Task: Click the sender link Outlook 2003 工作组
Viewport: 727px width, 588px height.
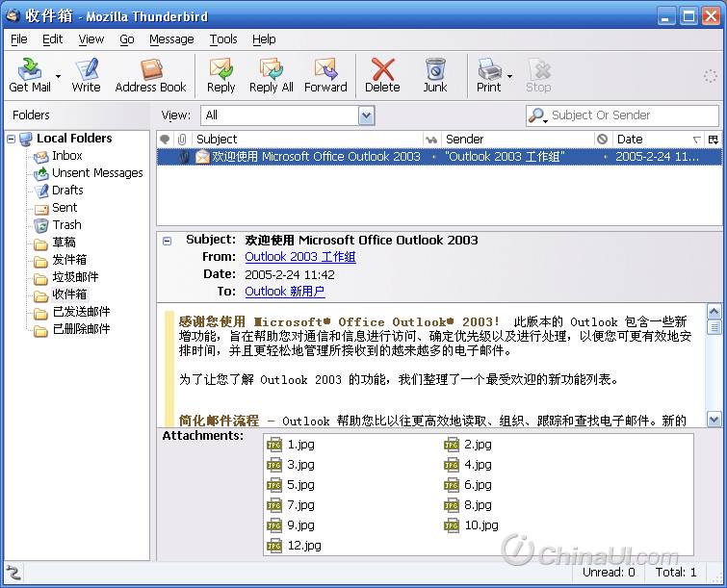Action: point(299,257)
